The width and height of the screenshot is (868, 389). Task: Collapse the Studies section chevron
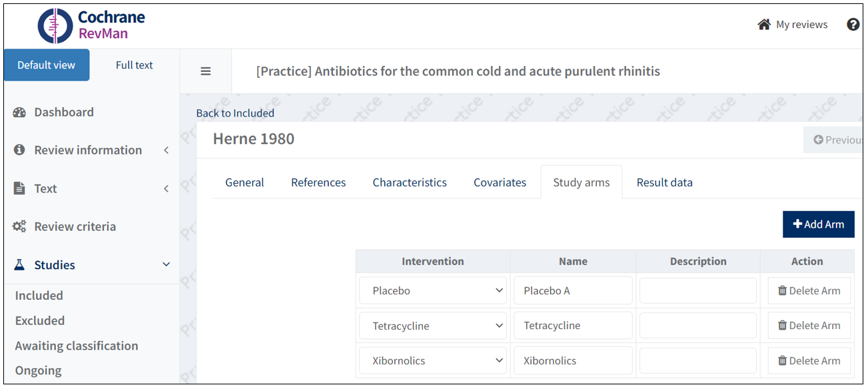[167, 265]
